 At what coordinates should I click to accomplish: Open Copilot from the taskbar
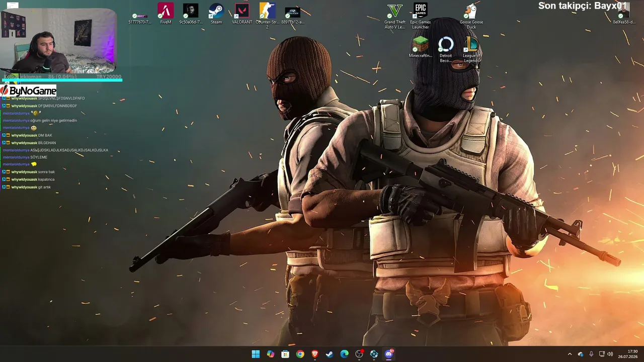point(271,354)
